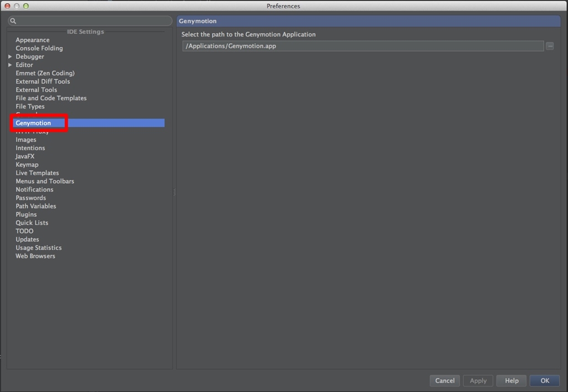Image resolution: width=568 pixels, height=392 pixels.
Task: Open JavaFX settings
Action: pyautogui.click(x=25, y=156)
